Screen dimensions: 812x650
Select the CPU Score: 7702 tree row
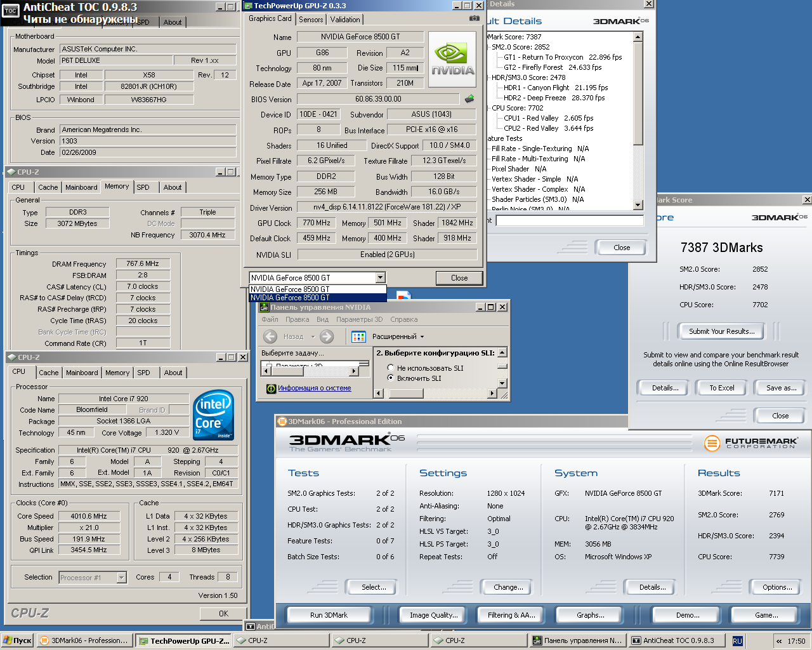tap(517, 108)
